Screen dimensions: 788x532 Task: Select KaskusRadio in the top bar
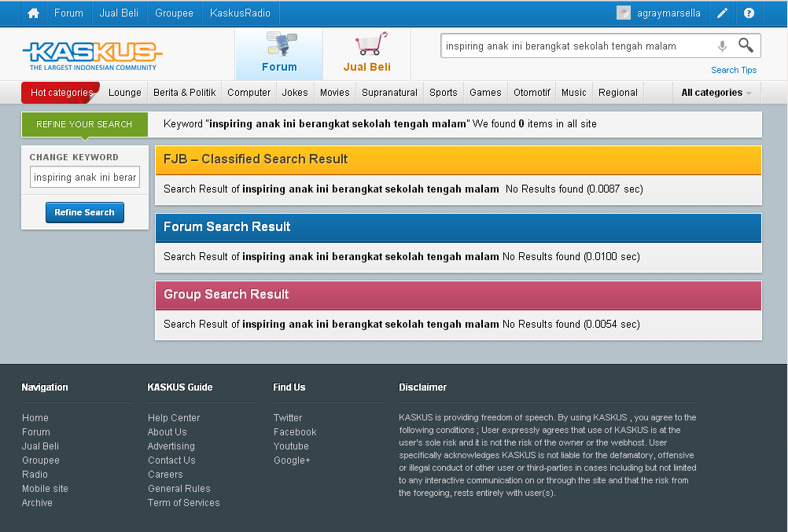240,13
